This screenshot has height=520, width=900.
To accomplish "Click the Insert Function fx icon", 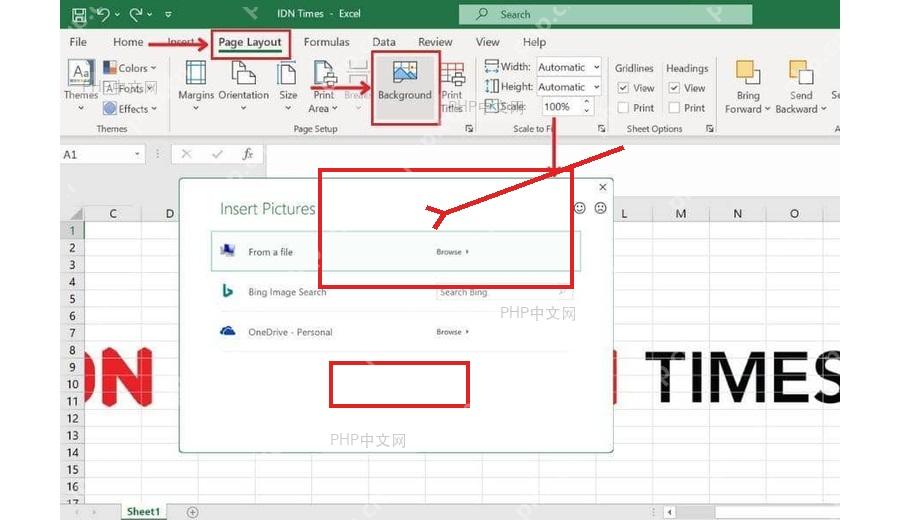I will [247, 154].
